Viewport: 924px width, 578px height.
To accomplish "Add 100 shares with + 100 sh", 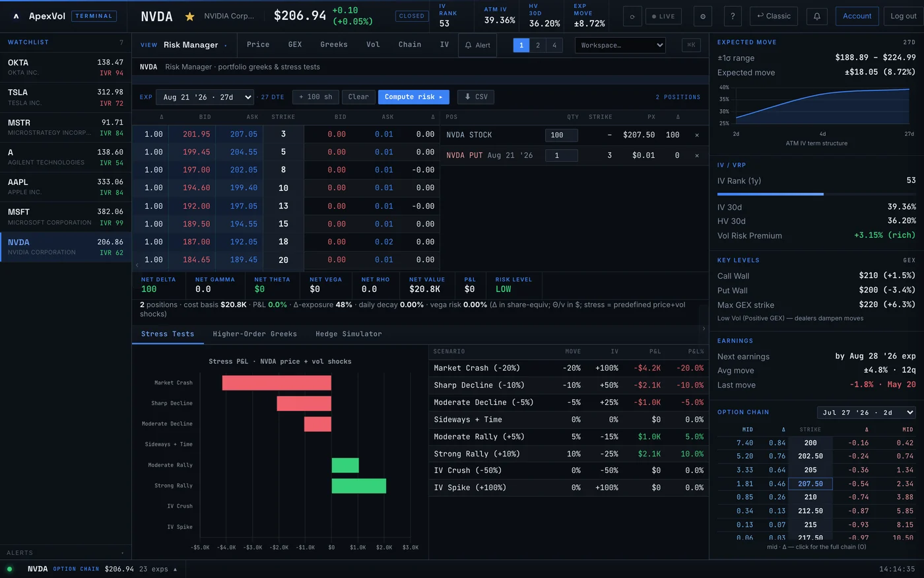I will point(315,97).
